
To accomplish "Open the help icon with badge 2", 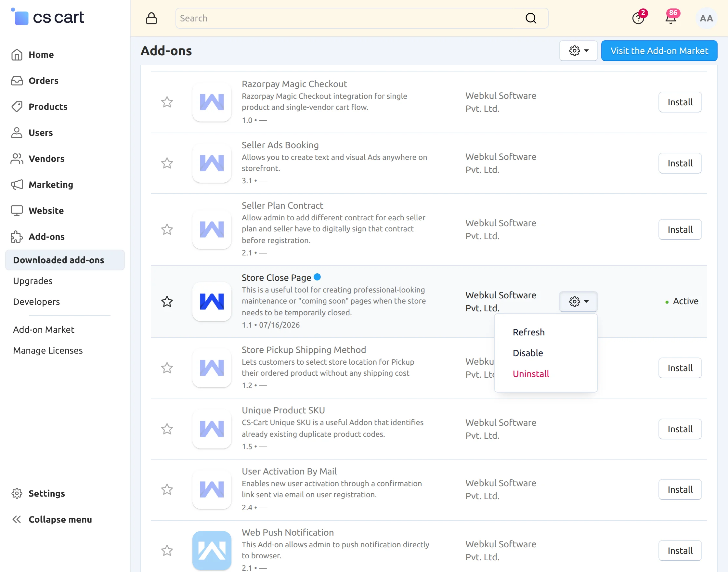I will tap(639, 18).
